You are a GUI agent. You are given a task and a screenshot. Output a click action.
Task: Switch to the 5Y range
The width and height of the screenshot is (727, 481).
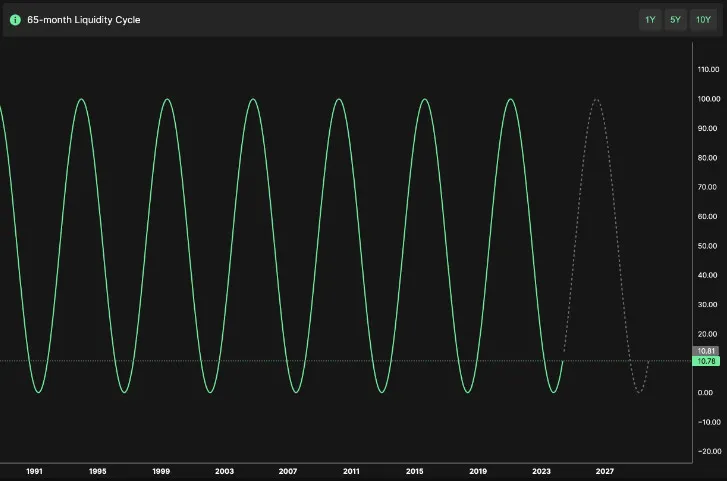[x=675, y=20]
